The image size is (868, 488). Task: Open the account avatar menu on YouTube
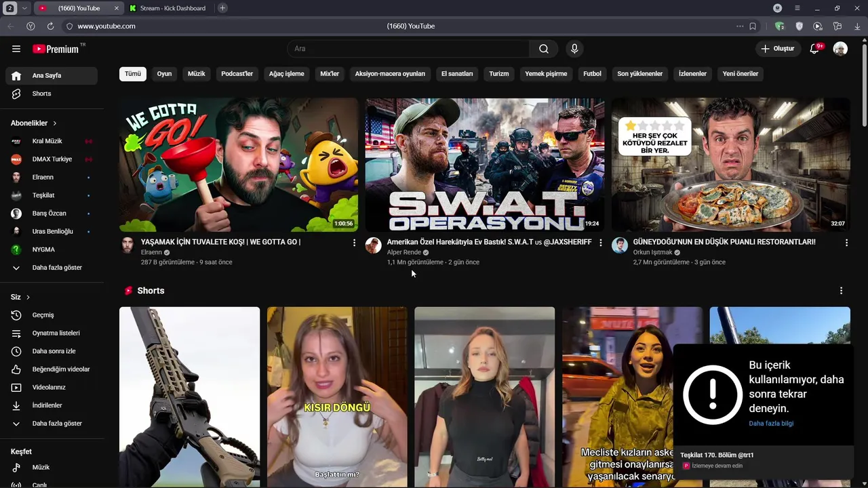pos(840,49)
